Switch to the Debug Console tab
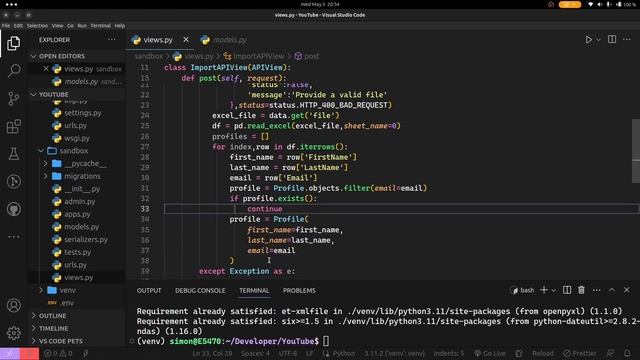Image resolution: width=640 pixels, height=360 pixels. [x=200, y=290]
